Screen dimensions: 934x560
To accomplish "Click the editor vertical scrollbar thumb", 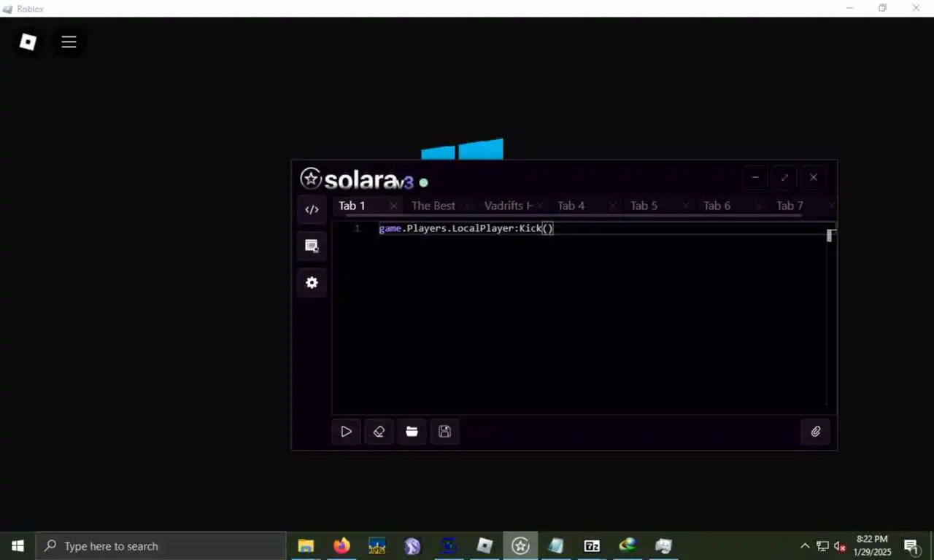I will click(x=829, y=236).
